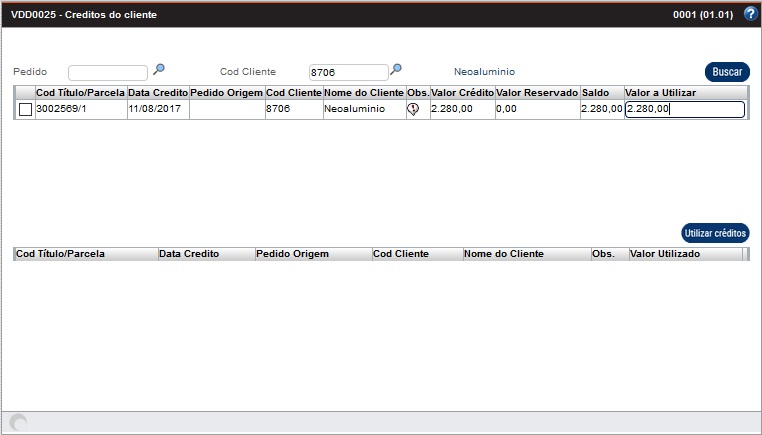Focus the Pedido input field

click(108, 72)
